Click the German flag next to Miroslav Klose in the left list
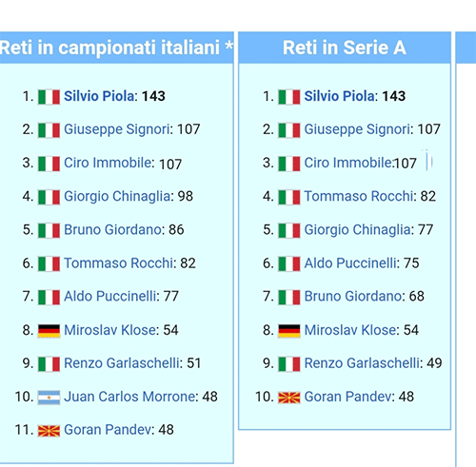 click(49, 331)
